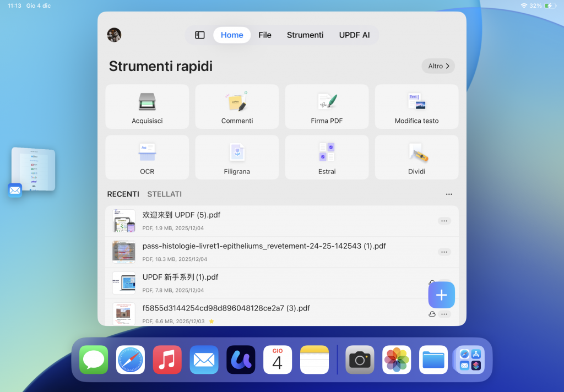Open the Dividi split tool

(416, 157)
